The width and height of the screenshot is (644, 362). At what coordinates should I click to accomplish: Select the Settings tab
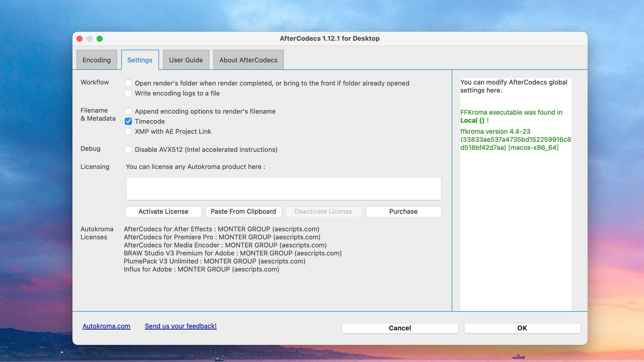click(x=140, y=60)
